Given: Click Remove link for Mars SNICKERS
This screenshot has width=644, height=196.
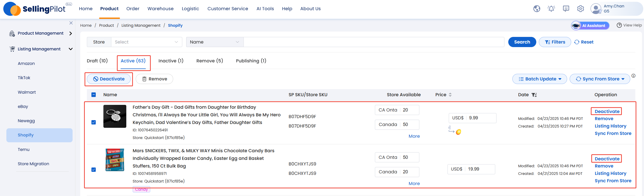Looking at the screenshot, I should 604,166.
